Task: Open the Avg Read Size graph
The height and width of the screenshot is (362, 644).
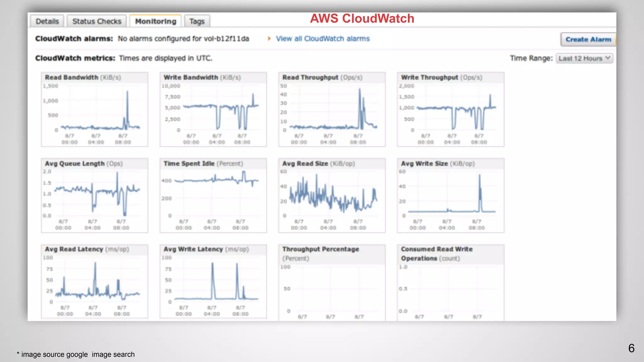Action: pyautogui.click(x=332, y=195)
